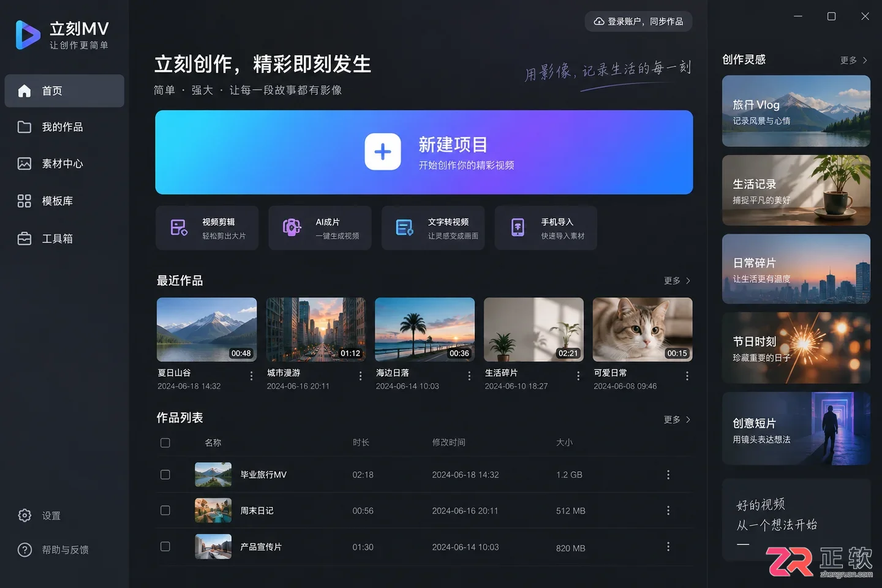
Task: Click the cloud sync icon at top
Action: (599, 21)
